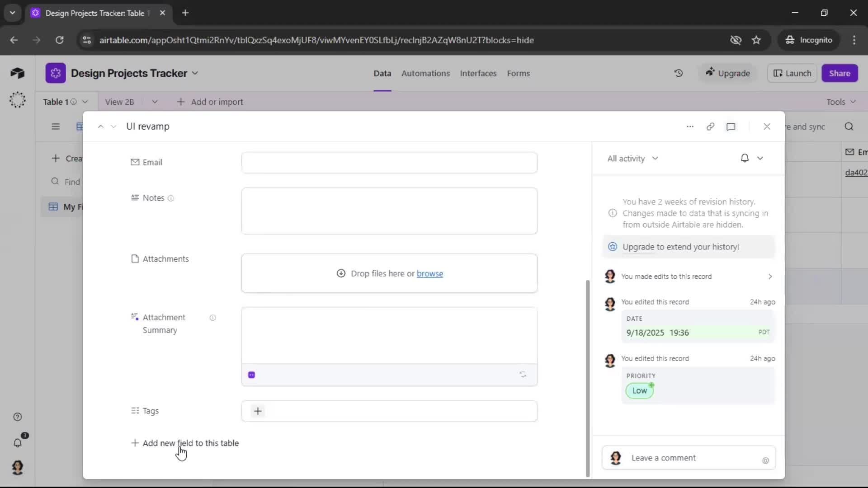The width and height of the screenshot is (868, 488).
Task: Open a new browser tab
Action: click(185, 13)
